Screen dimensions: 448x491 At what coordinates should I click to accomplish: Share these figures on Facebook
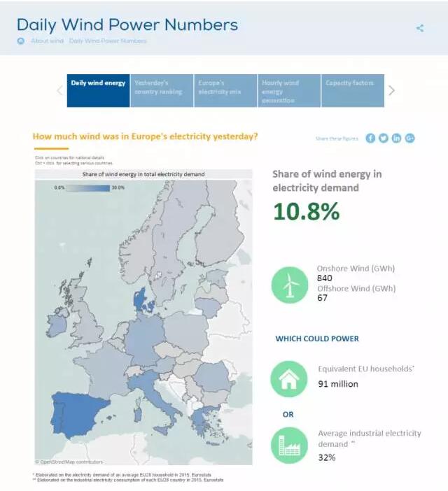point(370,138)
